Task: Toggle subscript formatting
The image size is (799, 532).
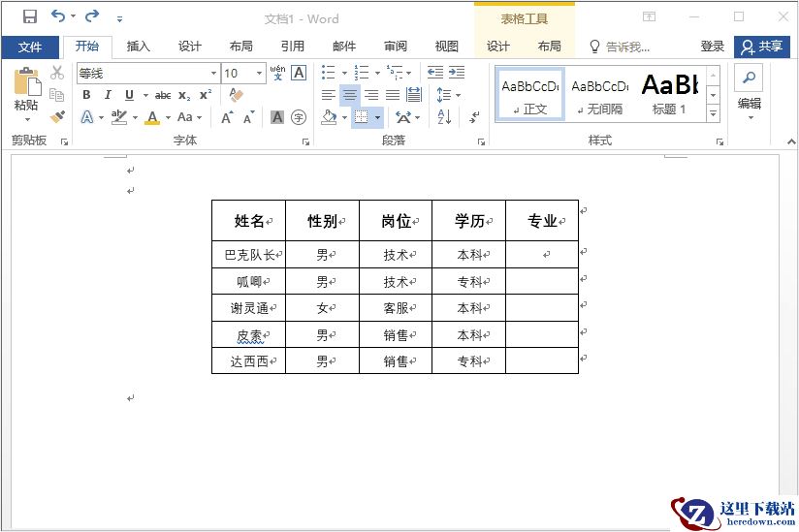Action: [184, 95]
